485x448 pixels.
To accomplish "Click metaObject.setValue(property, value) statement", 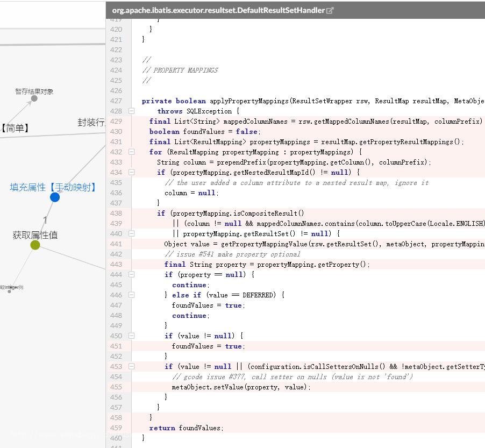I will [241, 387].
